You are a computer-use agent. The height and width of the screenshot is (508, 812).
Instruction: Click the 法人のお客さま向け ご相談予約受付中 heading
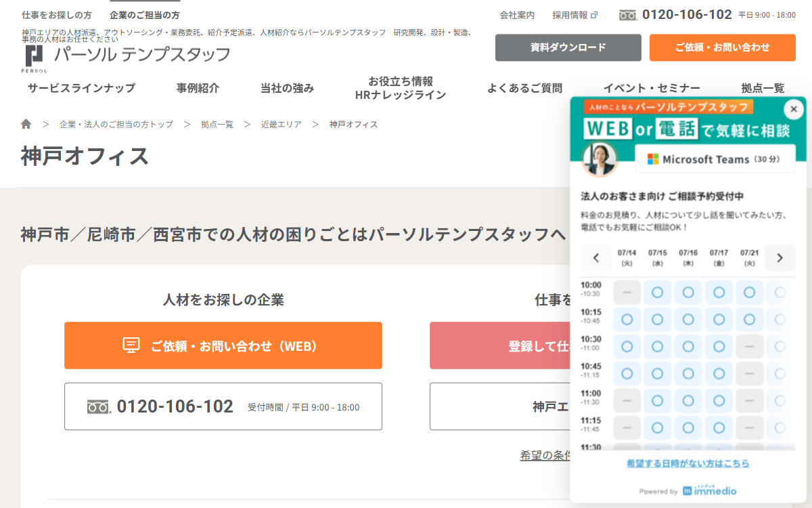[x=662, y=196]
